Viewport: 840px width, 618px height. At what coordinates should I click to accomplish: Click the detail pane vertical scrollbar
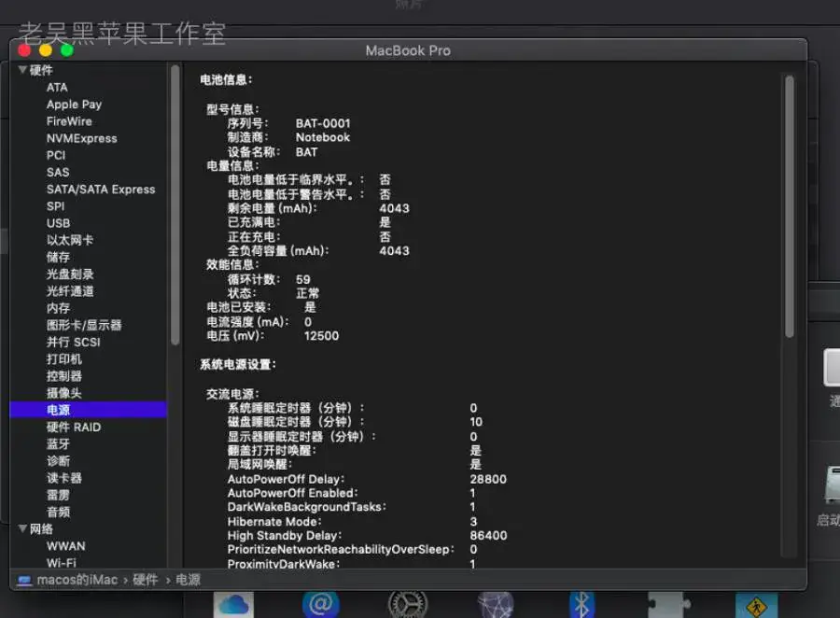click(789, 206)
